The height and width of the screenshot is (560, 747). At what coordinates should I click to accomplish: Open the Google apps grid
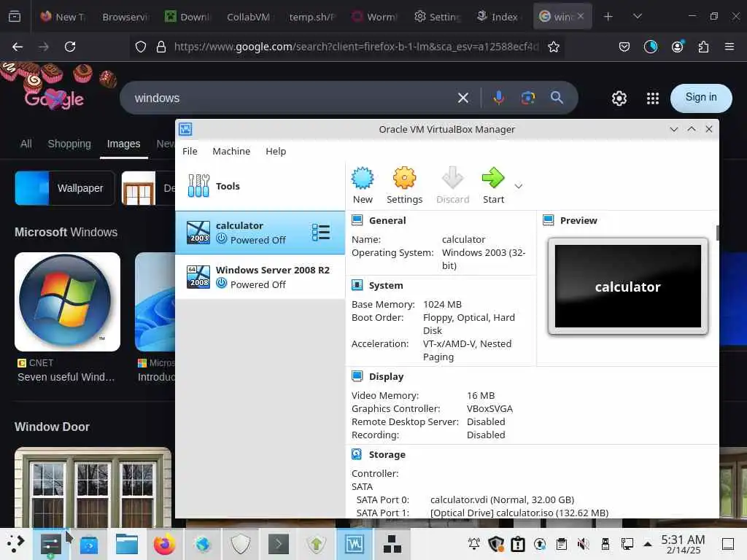[652, 98]
